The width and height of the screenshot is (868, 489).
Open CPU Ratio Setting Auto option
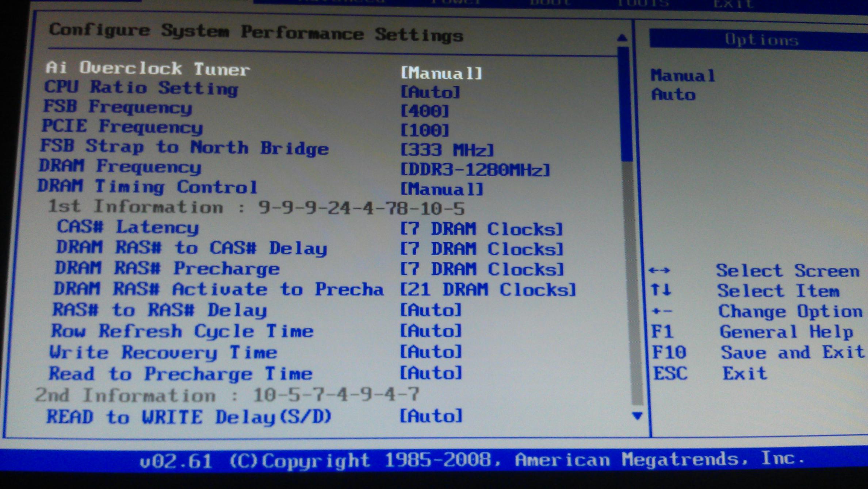[x=430, y=92]
